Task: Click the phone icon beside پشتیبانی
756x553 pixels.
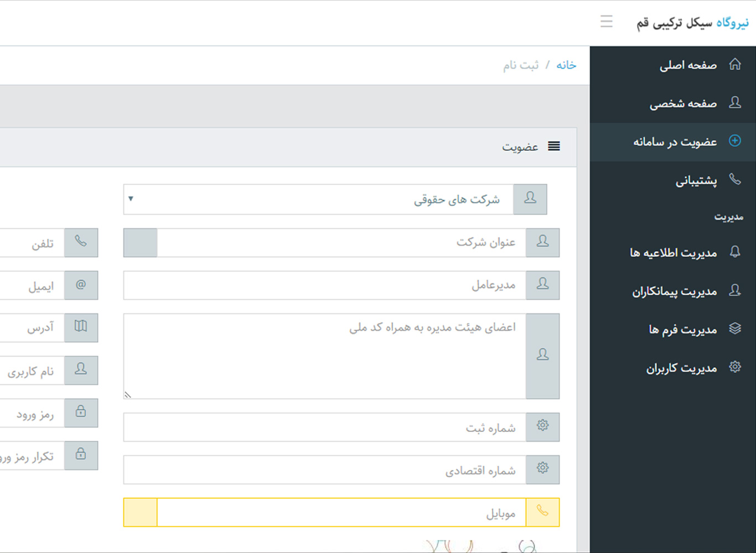Action: pos(735,179)
